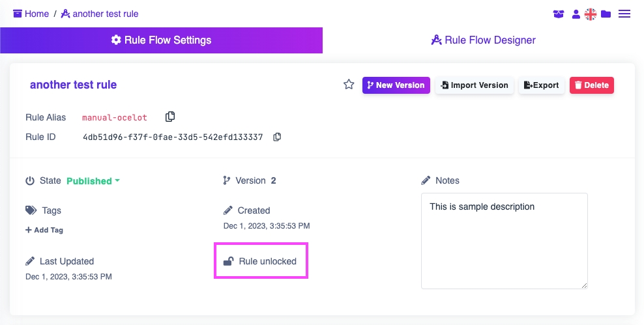
Task: Open the hamburger menu
Action: [x=624, y=14]
